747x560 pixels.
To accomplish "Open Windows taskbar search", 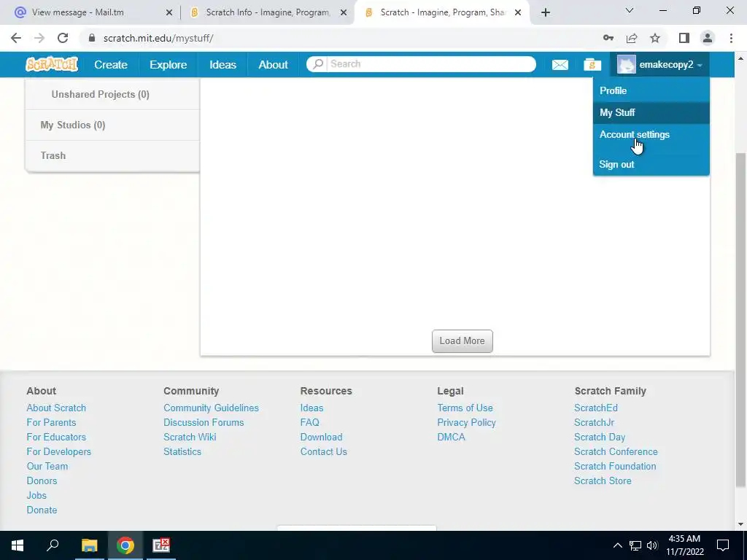I will pos(53,545).
